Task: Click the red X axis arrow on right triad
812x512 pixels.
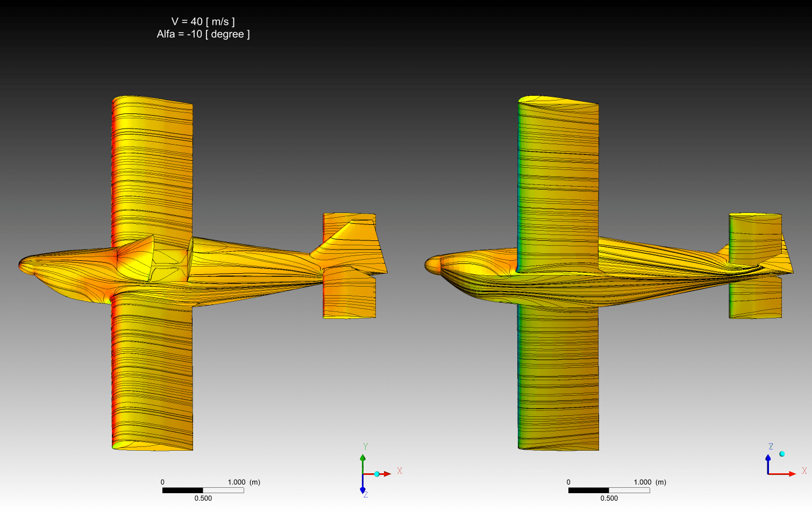Action: [x=790, y=474]
